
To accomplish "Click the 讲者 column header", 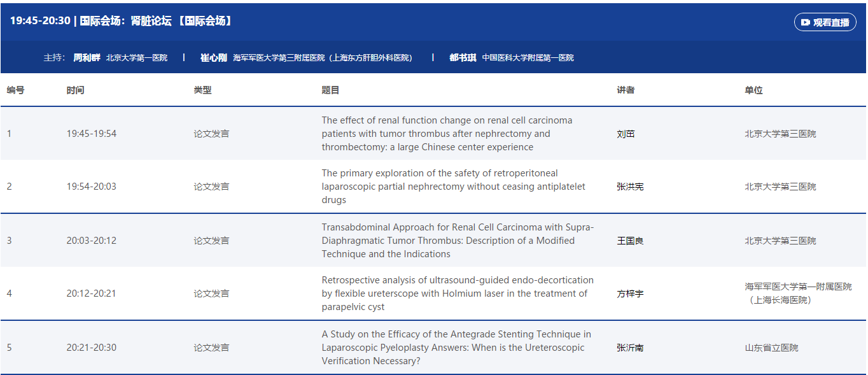I will (x=626, y=90).
